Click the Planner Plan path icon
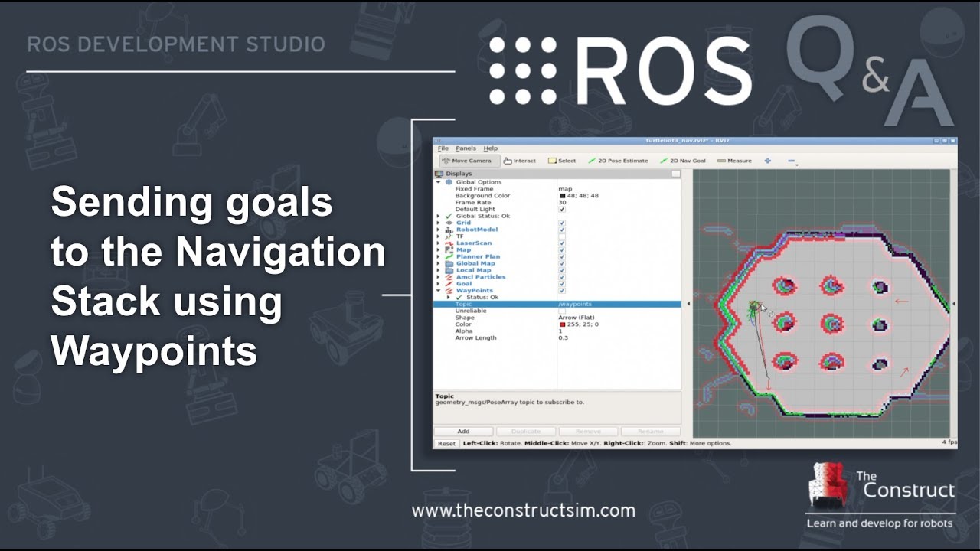The width and height of the screenshot is (980, 551). point(449,256)
